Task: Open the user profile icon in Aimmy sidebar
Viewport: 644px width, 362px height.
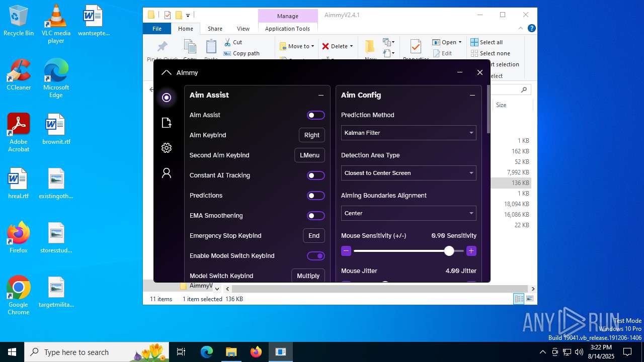Action: [167, 173]
